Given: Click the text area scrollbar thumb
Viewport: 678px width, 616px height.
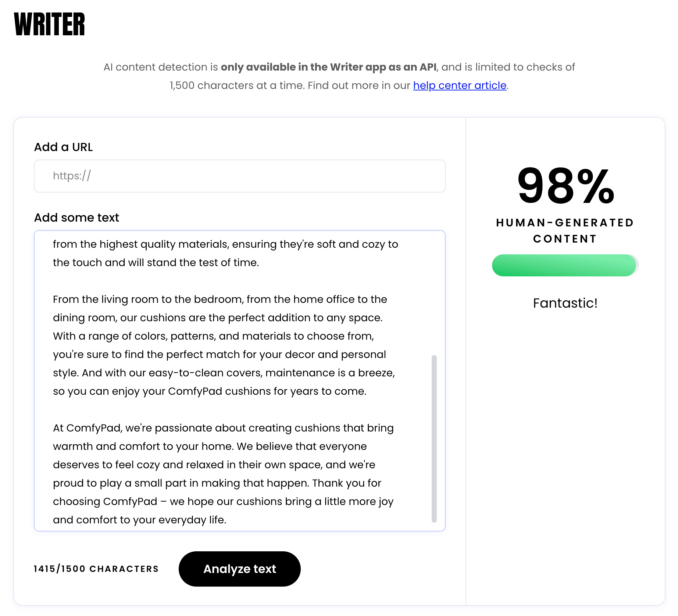Looking at the screenshot, I should (434, 438).
